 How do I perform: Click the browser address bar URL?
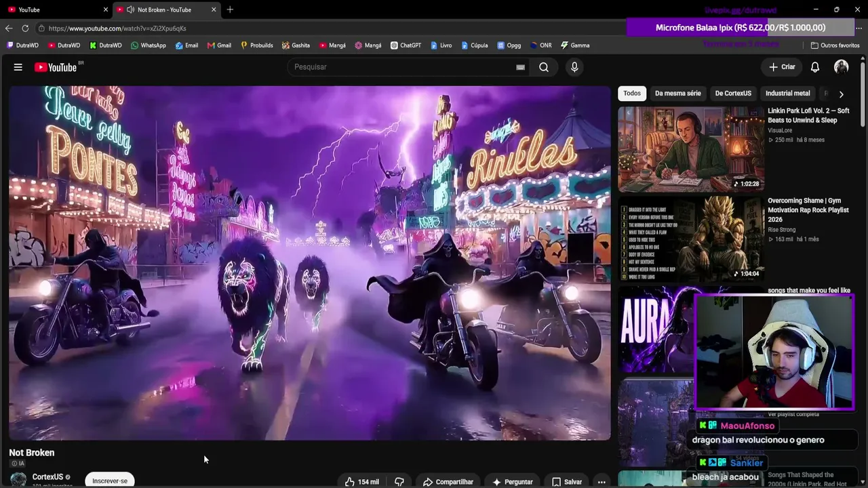click(117, 28)
